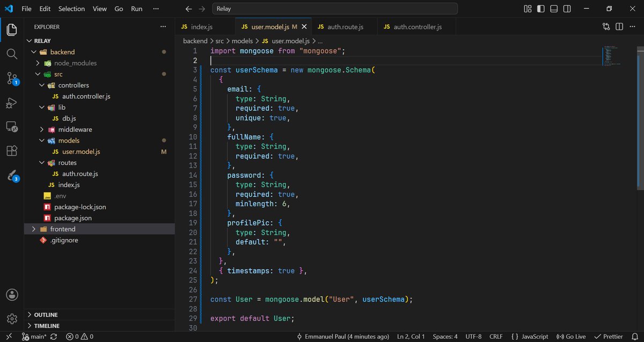Open the Run menu
Image resolution: width=644 pixels, height=342 pixels.
click(137, 9)
